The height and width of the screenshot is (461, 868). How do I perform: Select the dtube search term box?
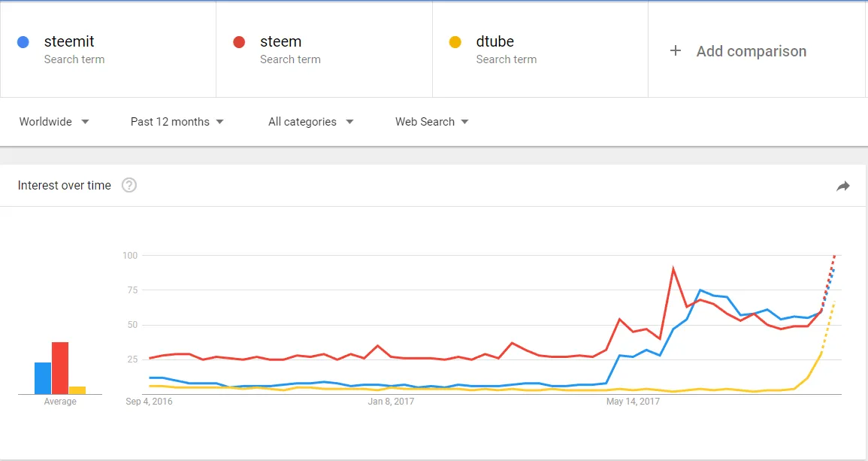coord(540,50)
